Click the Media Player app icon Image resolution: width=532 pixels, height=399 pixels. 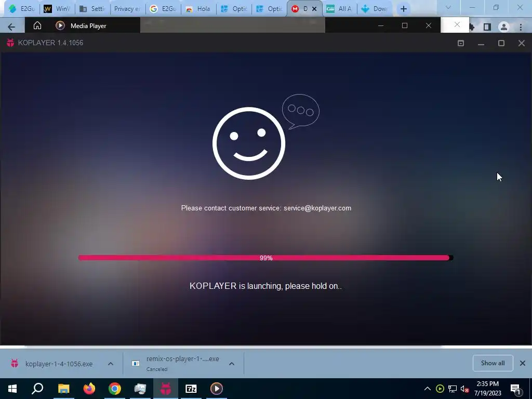click(x=60, y=26)
